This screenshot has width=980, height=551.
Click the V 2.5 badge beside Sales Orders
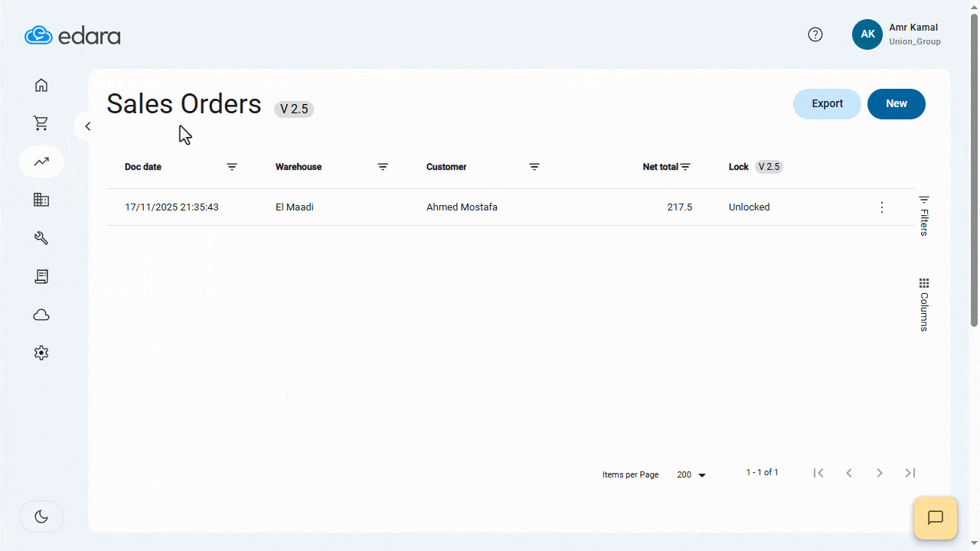(294, 109)
